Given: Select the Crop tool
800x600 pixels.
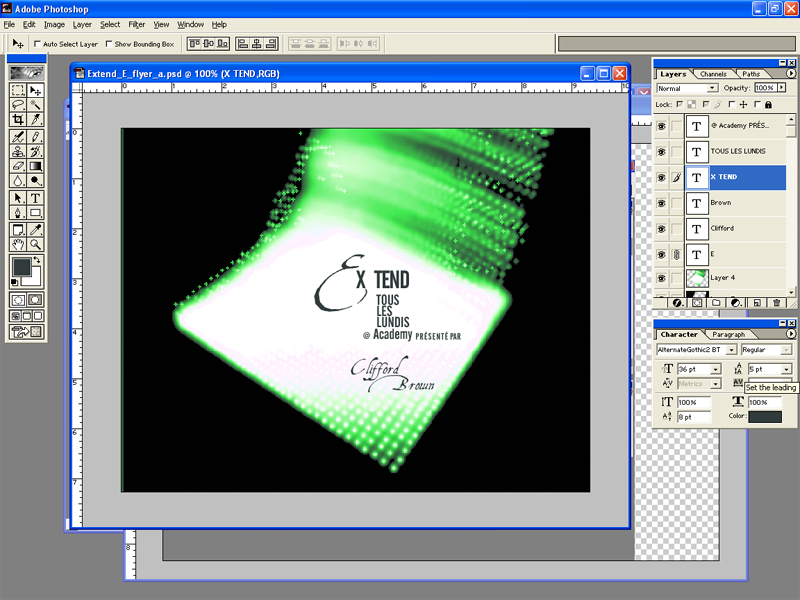Looking at the screenshot, I should coord(18,119).
